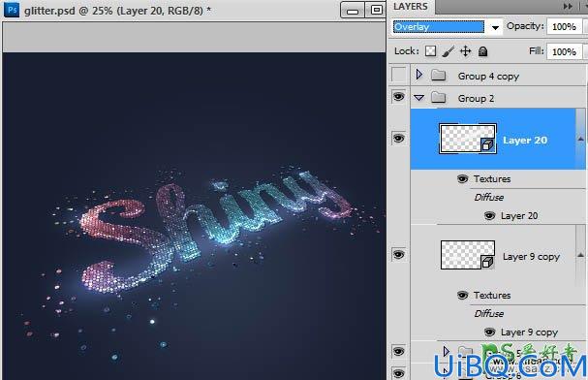Collapse the Group 2 group
Image resolution: width=588 pixels, height=380 pixels.
pos(418,98)
